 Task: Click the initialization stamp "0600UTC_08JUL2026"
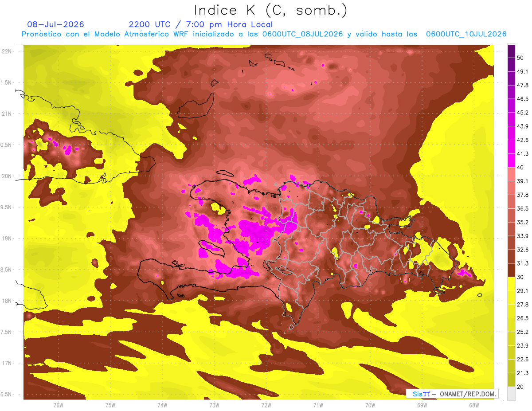[302, 34]
